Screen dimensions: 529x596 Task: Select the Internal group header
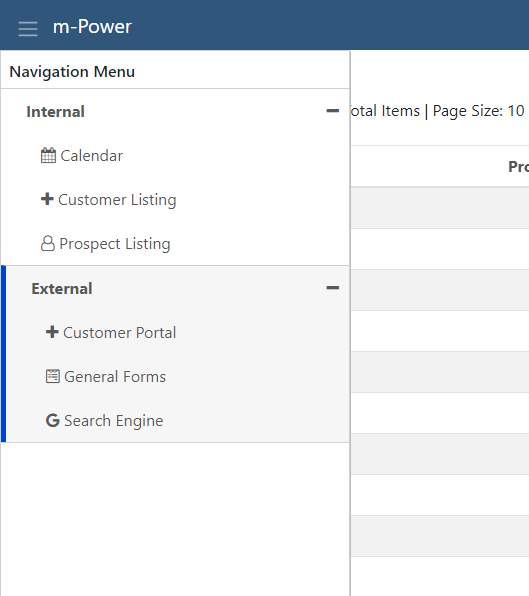point(175,111)
